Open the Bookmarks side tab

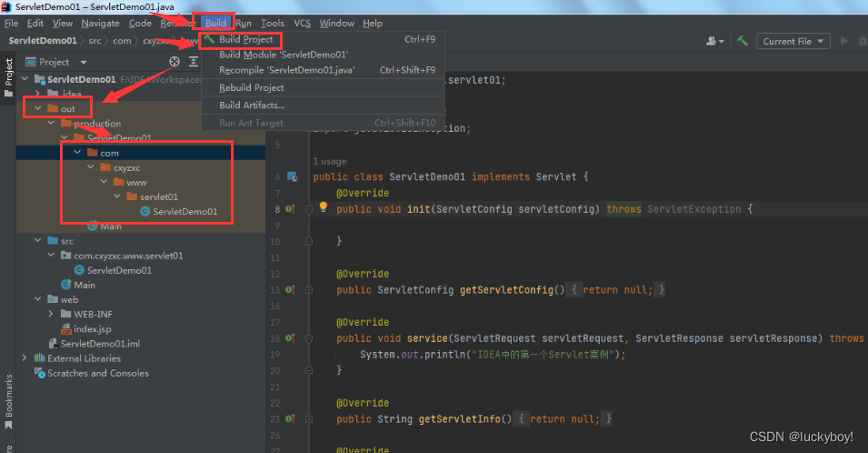8,401
